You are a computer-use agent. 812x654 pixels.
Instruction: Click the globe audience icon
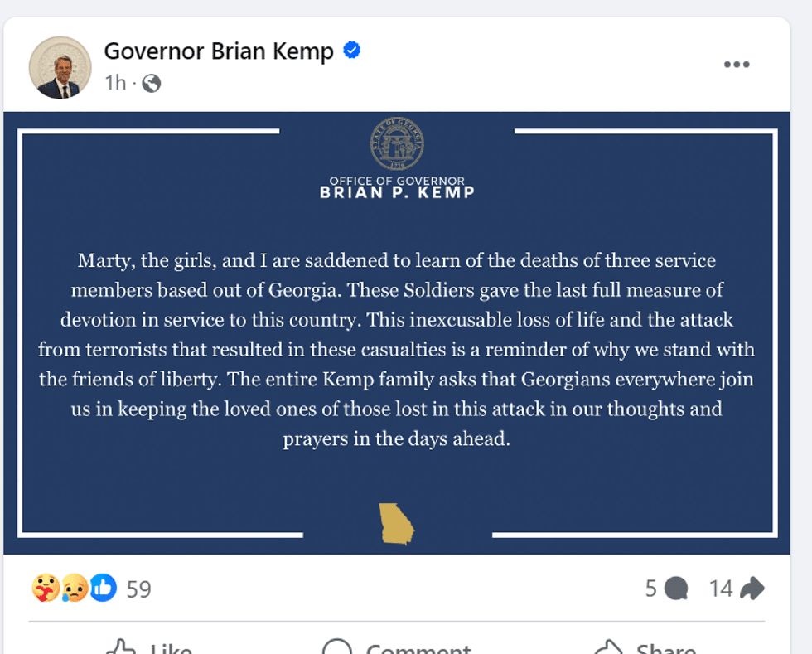pyautogui.click(x=150, y=83)
